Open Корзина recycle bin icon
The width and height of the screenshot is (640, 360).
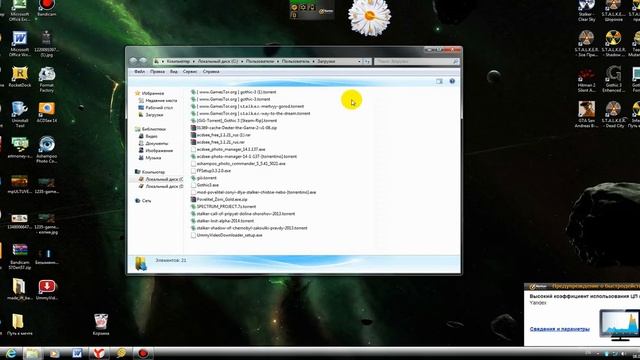[x=101, y=325]
